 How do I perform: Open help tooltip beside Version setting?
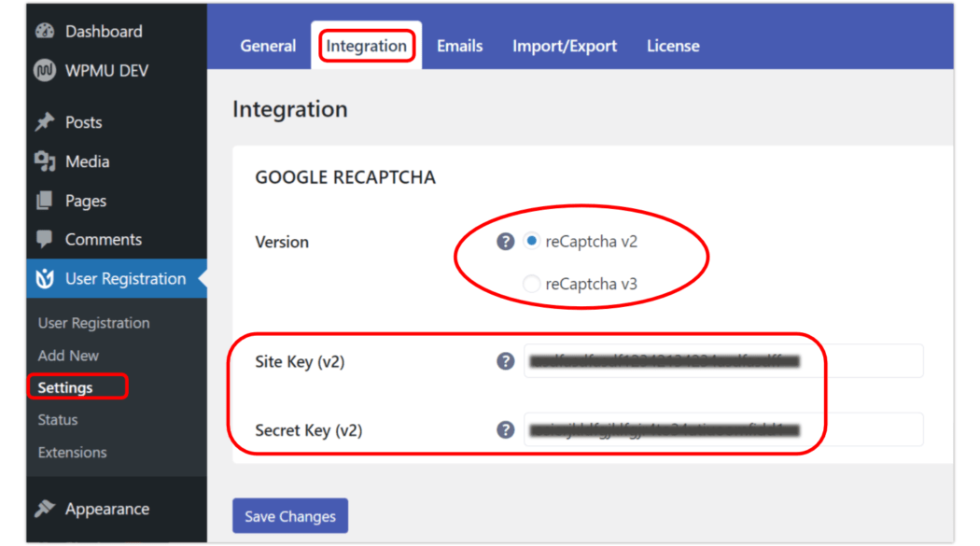pos(505,241)
